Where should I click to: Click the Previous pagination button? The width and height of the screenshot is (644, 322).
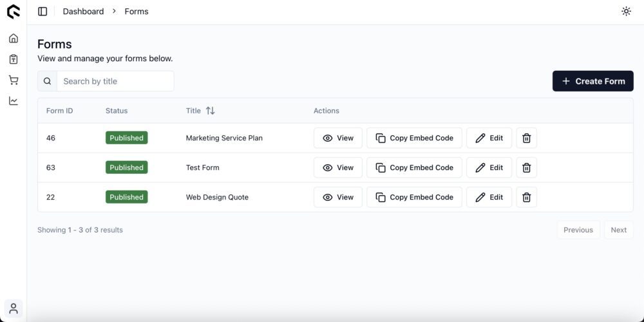[578, 230]
